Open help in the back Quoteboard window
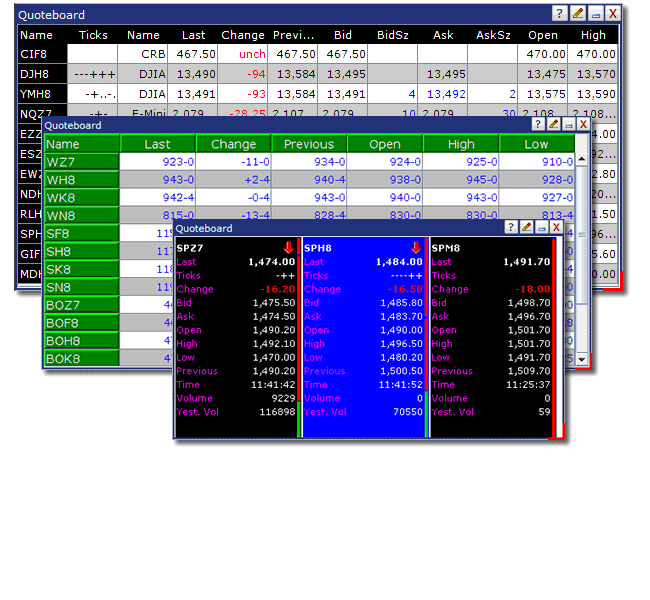 559,14
